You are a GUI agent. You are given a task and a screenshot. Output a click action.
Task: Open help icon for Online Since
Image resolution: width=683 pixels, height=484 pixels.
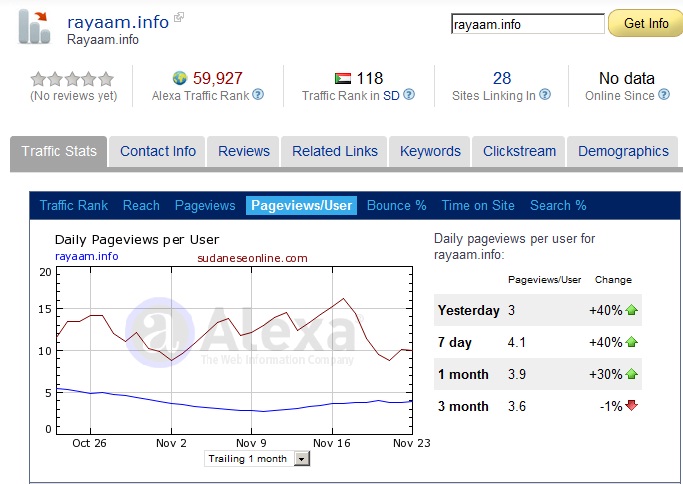pos(663,94)
